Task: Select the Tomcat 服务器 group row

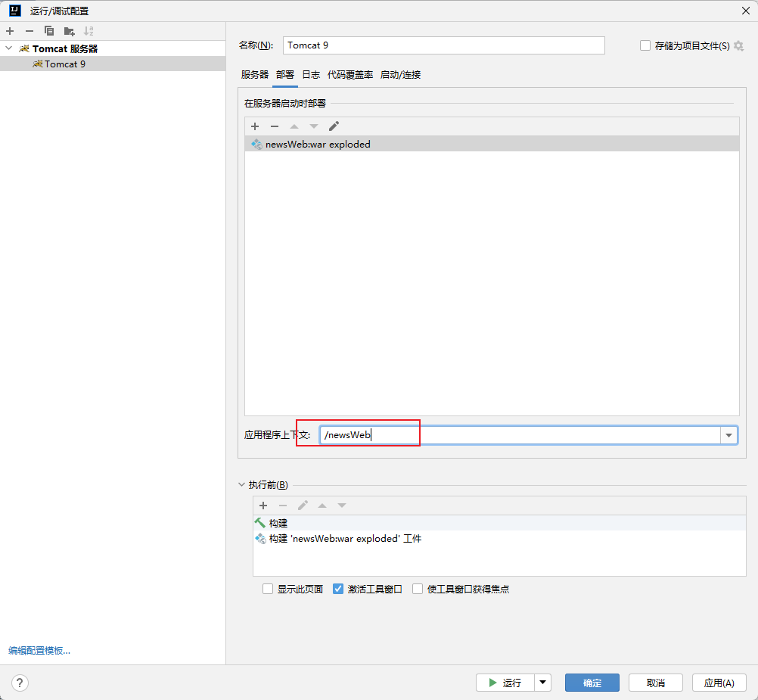Action: 113,48
